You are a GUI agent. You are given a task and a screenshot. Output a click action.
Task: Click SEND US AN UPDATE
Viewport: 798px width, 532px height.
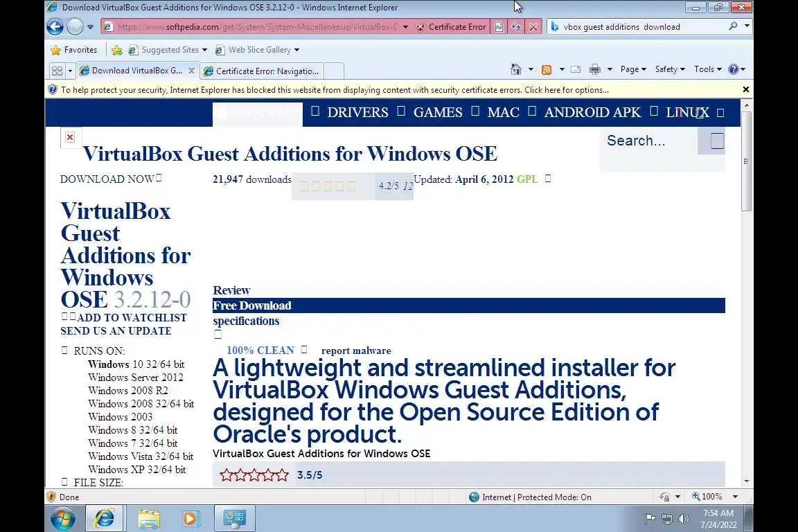pyautogui.click(x=116, y=331)
